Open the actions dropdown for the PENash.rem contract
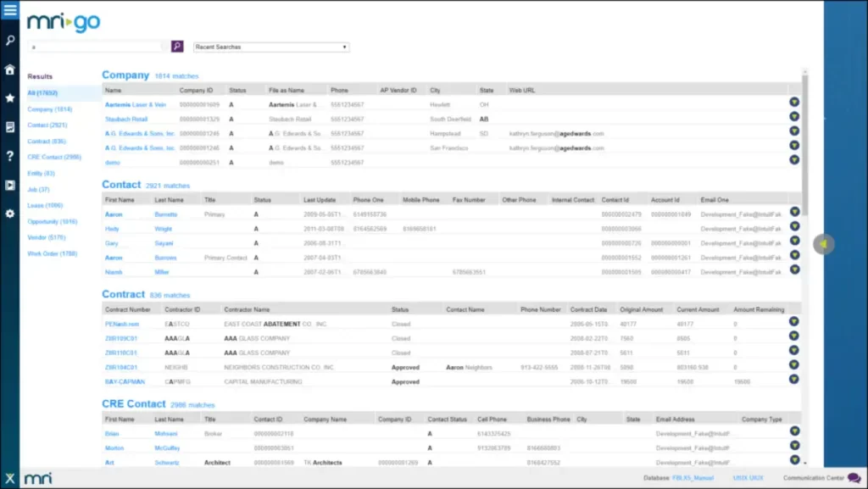Screen dimensions: 868x489 click(x=793, y=321)
